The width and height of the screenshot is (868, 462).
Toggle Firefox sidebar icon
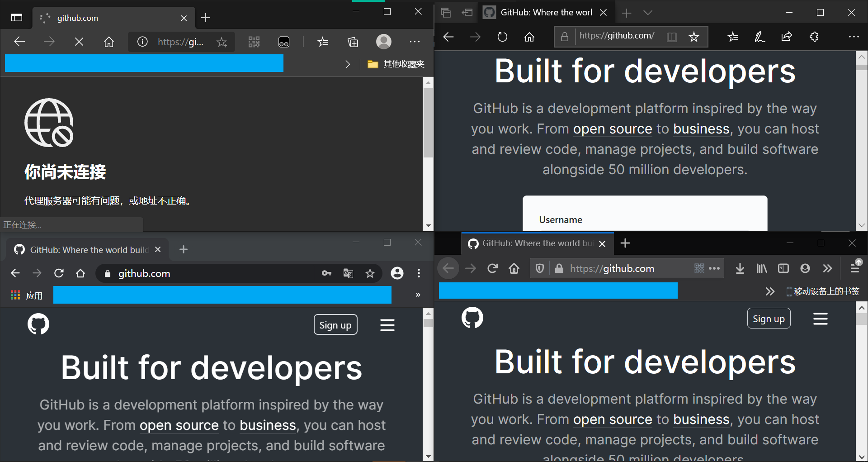783,269
